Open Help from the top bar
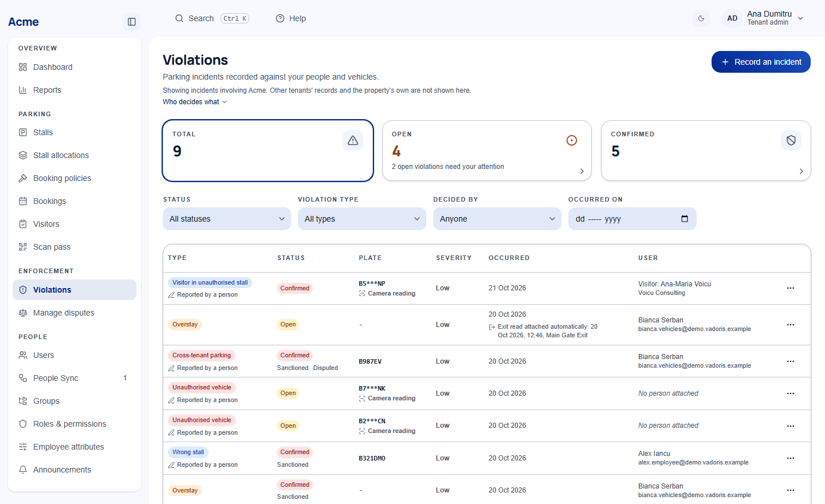 pyautogui.click(x=291, y=18)
